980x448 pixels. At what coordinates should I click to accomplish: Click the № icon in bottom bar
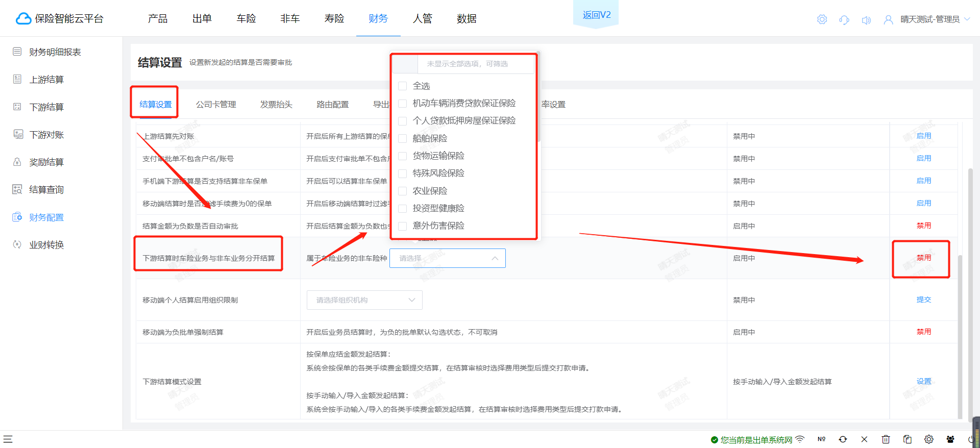(x=821, y=439)
